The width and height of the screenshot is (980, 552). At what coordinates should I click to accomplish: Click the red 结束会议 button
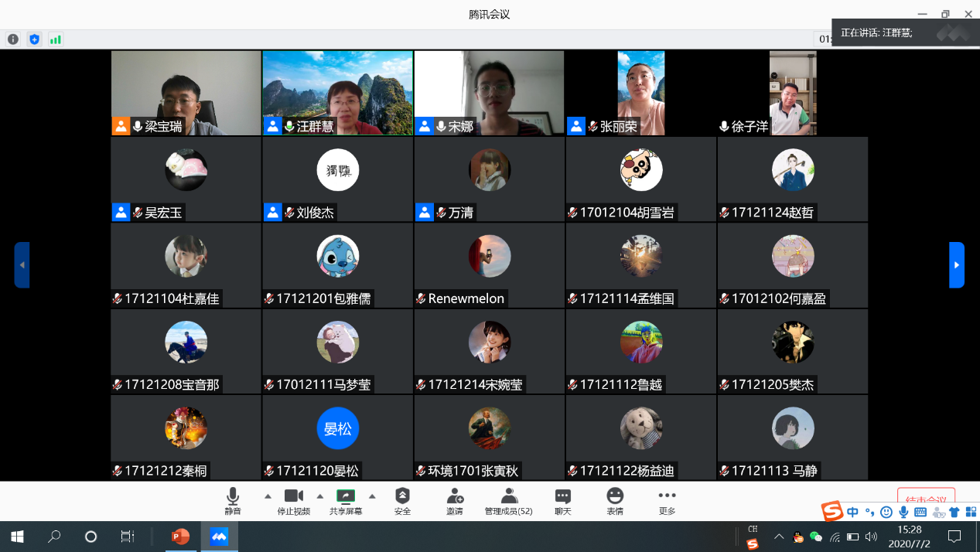926,498
